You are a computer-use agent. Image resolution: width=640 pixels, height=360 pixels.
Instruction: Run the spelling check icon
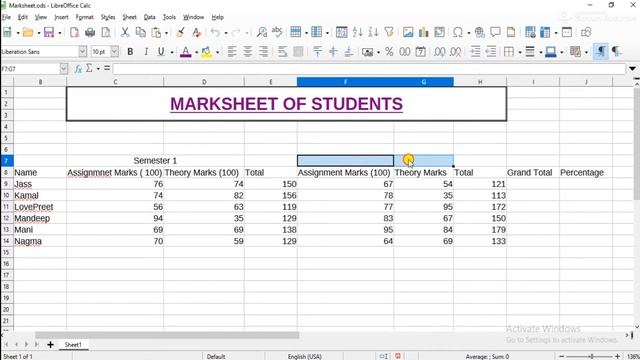coord(277,32)
